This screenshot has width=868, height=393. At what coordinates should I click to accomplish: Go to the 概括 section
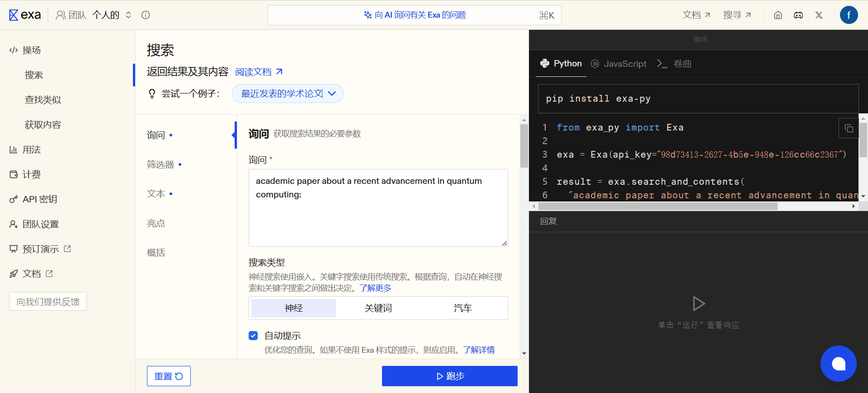click(x=156, y=253)
